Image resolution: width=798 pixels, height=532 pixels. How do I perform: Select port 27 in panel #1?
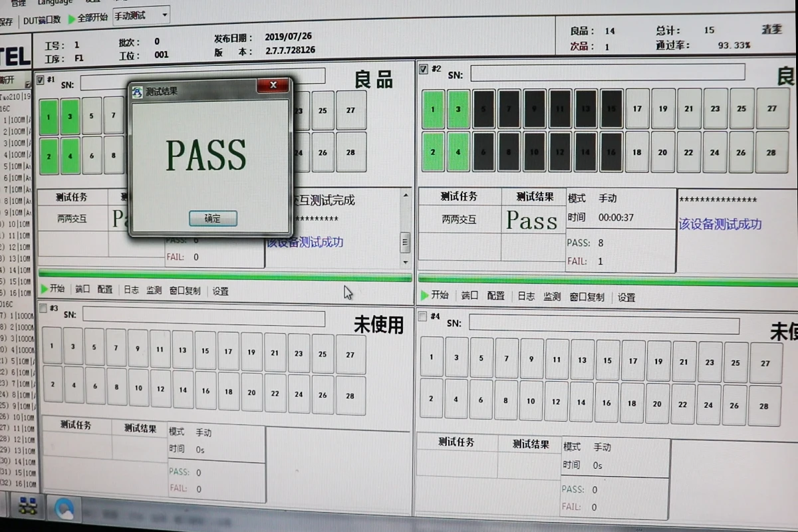(350, 110)
